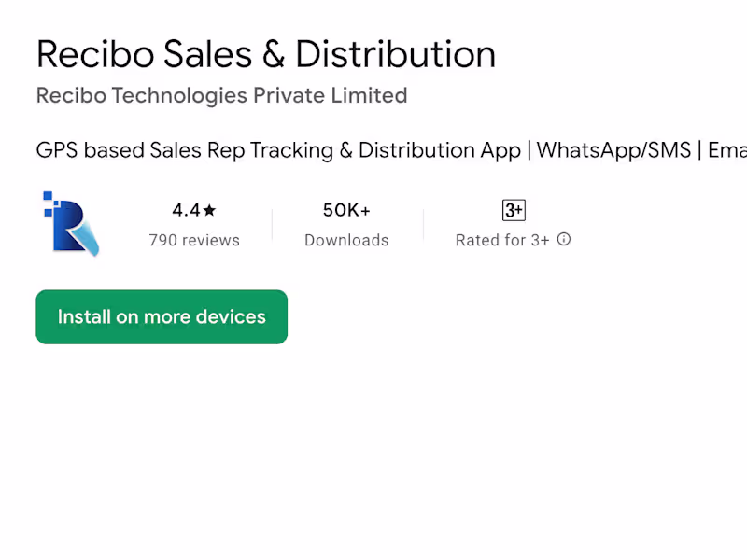
Task: Click the Recibo app logo icon
Action: tap(72, 224)
